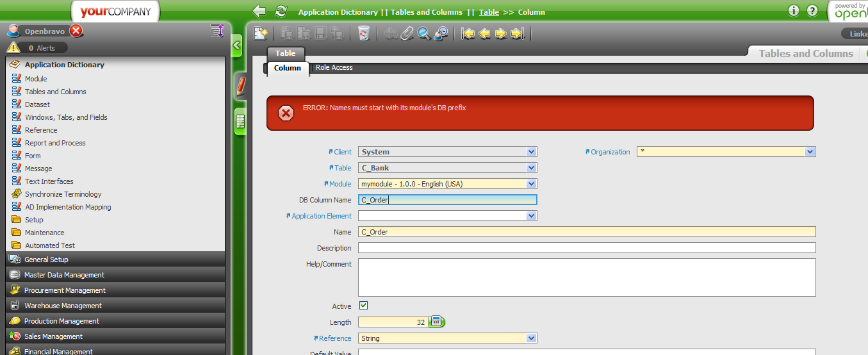
Task: Expand the Master Data Management section
Action: click(115, 275)
